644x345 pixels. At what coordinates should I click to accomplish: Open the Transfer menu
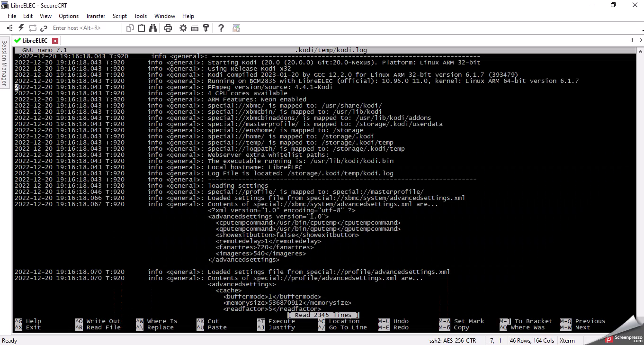tap(95, 16)
